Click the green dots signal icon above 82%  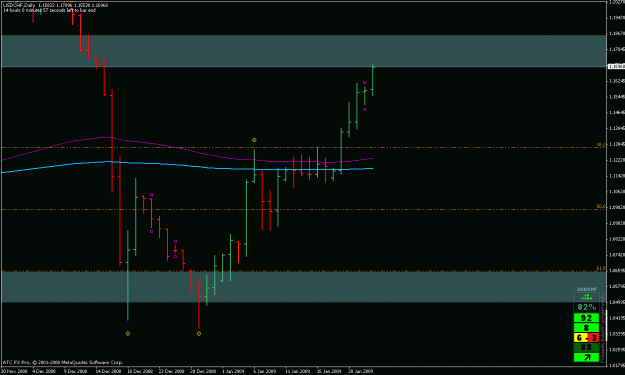tap(586, 297)
